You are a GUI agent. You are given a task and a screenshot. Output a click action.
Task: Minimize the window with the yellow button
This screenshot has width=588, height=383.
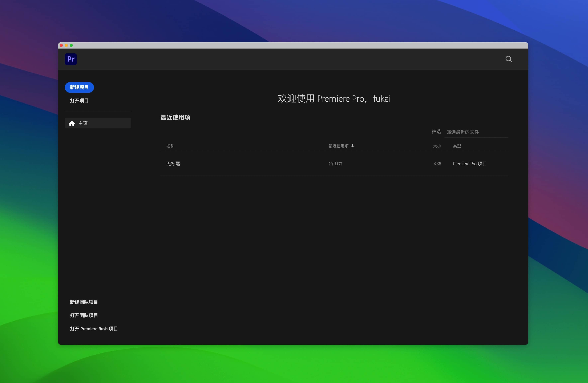point(66,46)
